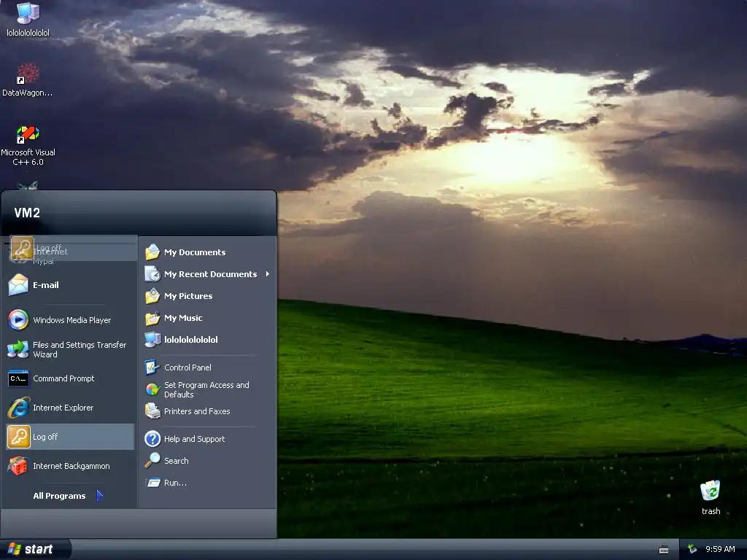747x560 pixels.
Task: Launch Windows Media Player entry label
Action: (x=71, y=320)
